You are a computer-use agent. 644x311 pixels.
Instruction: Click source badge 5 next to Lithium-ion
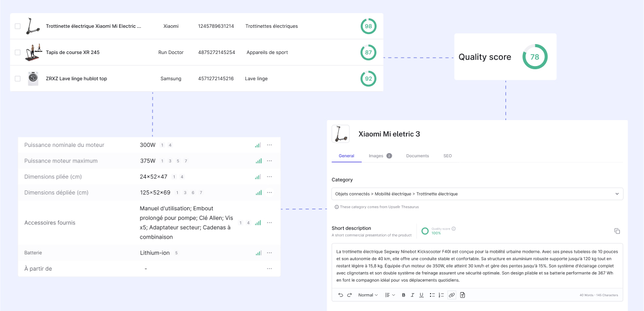tap(176, 253)
